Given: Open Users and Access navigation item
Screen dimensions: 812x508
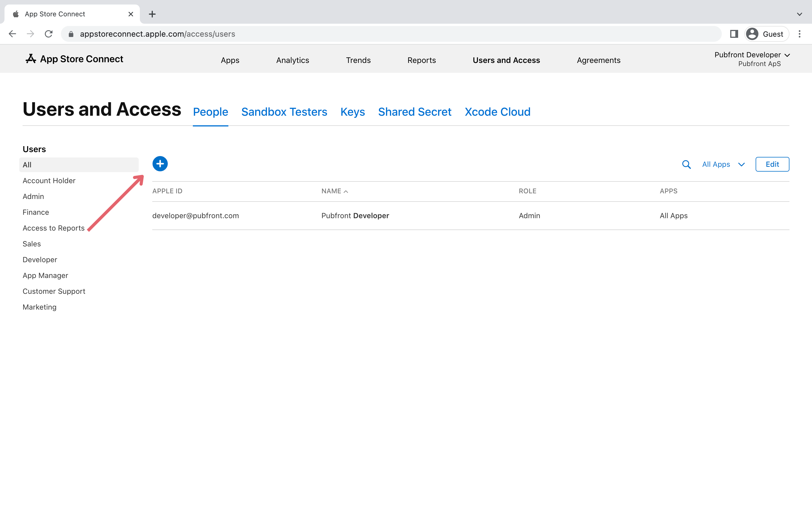Looking at the screenshot, I should pyautogui.click(x=506, y=60).
